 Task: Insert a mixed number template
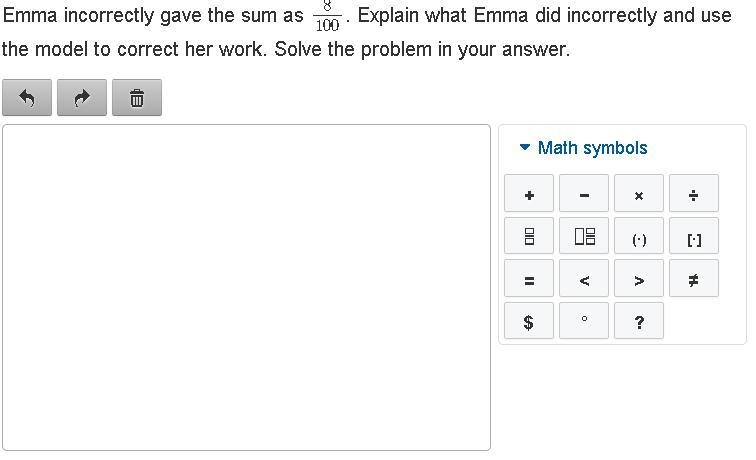tap(584, 236)
